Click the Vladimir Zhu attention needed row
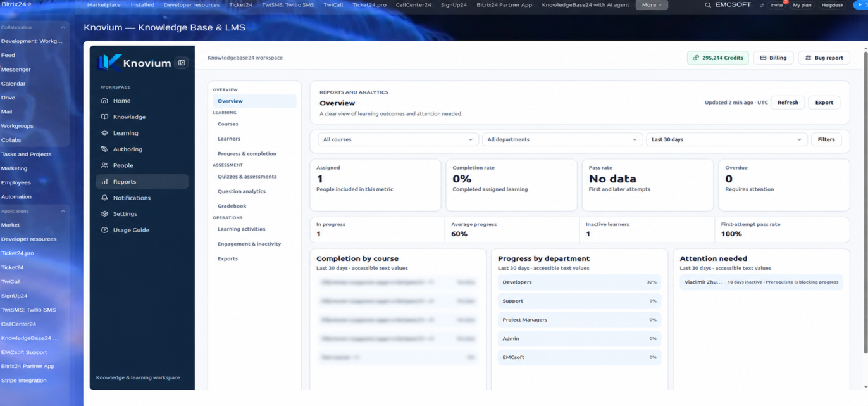868x406 pixels. tap(761, 282)
